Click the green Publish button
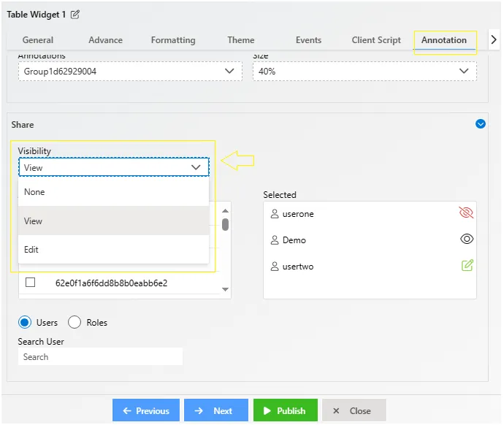Screen dimensions: 504x425 tap(285, 410)
